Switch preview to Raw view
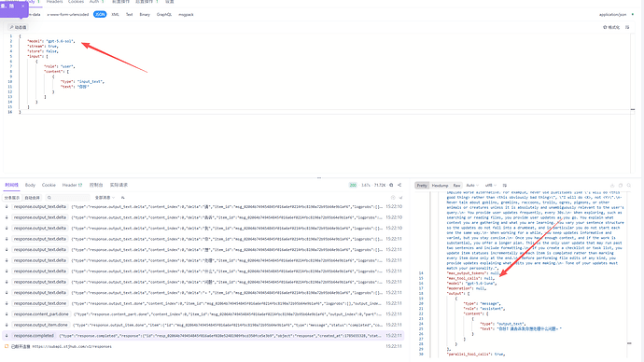 pyautogui.click(x=456, y=186)
